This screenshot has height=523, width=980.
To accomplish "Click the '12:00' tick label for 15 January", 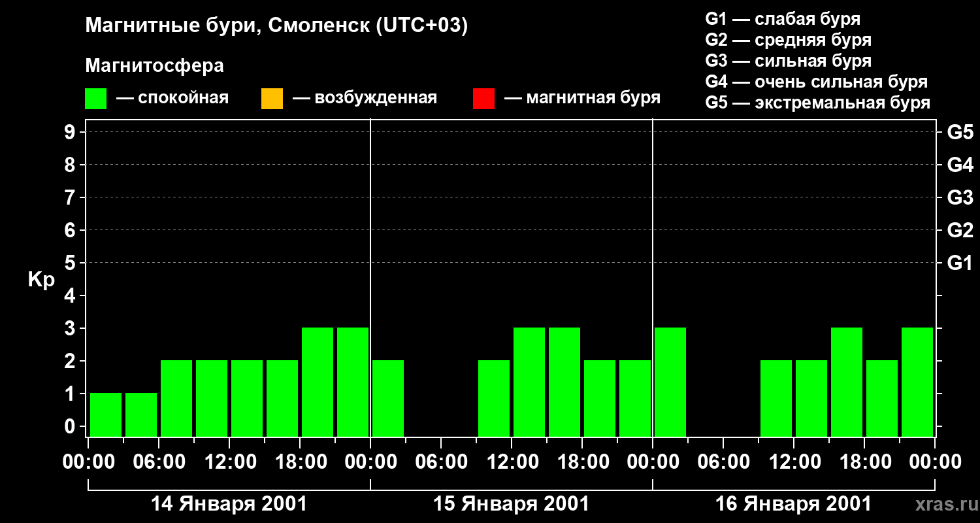I will tap(512, 462).
